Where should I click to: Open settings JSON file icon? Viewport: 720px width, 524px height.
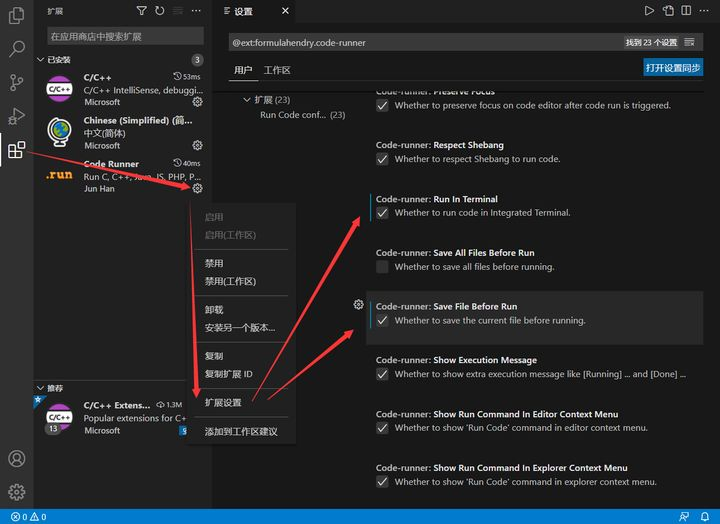click(x=668, y=11)
